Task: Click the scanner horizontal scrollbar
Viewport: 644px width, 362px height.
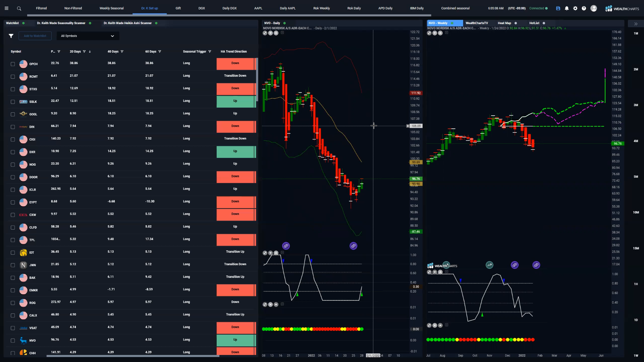Action: 133,356
